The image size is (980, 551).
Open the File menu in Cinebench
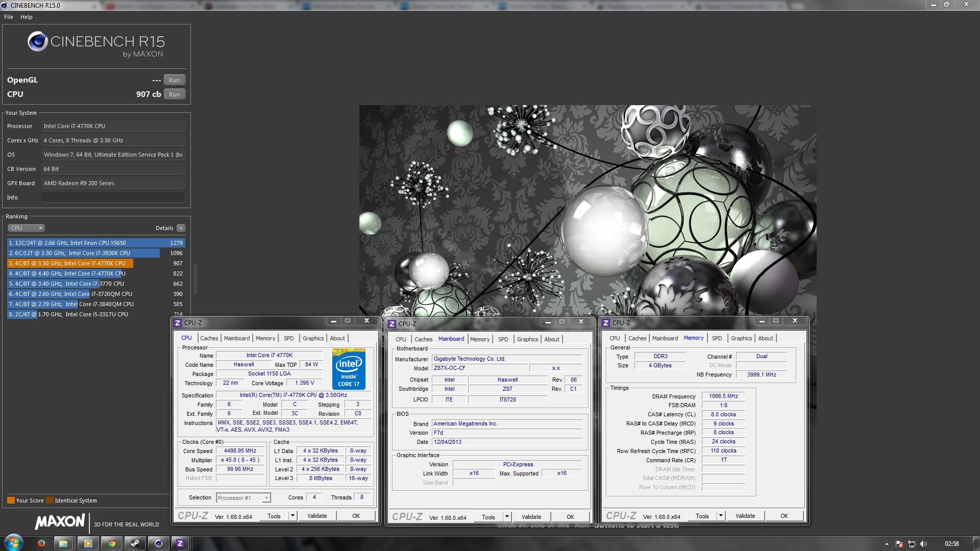9,17
